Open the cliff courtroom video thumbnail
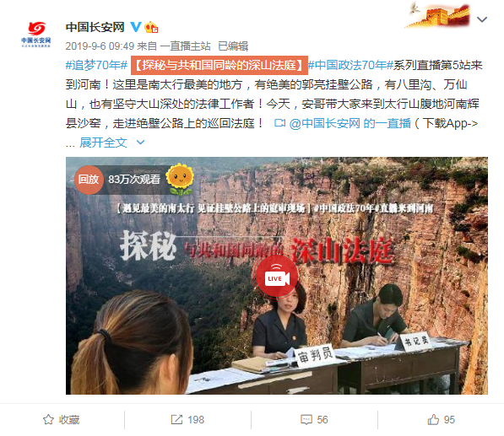Viewport: 504px width, 436px height. [x=277, y=276]
